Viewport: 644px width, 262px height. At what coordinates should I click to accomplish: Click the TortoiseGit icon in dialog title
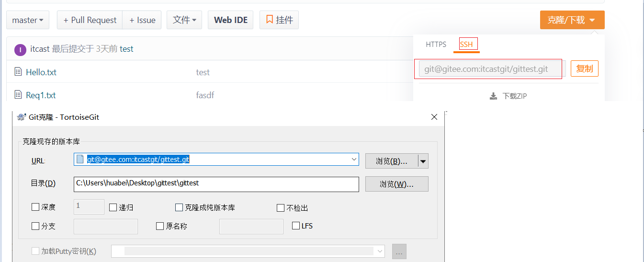pyautogui.click(x=21, y=117)
